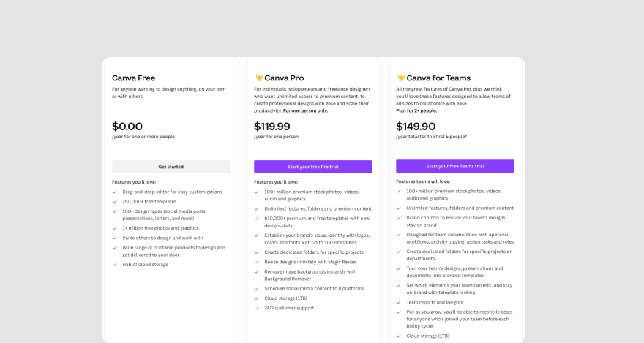Click the Get started button
The width and height of the screenshot is (644, 343).
(171, 167)
